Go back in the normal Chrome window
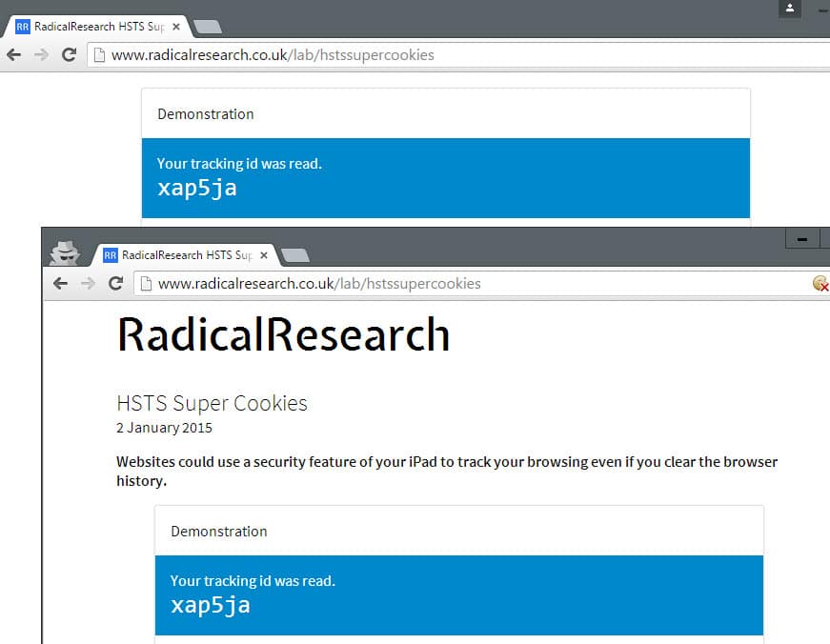Viewport: 830px width, 644px height. pyautogui.click(x=13, y=54)
